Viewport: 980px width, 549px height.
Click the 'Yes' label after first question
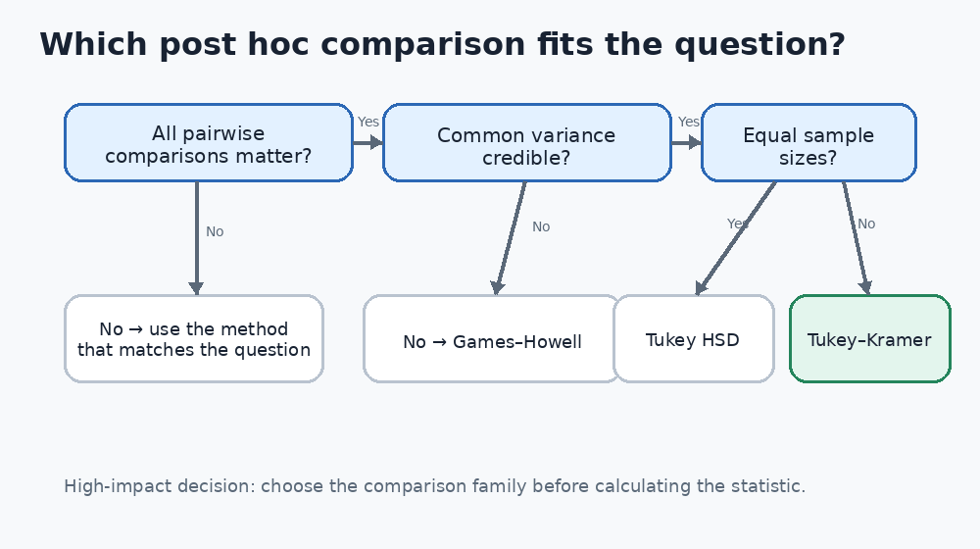[368, 122]
